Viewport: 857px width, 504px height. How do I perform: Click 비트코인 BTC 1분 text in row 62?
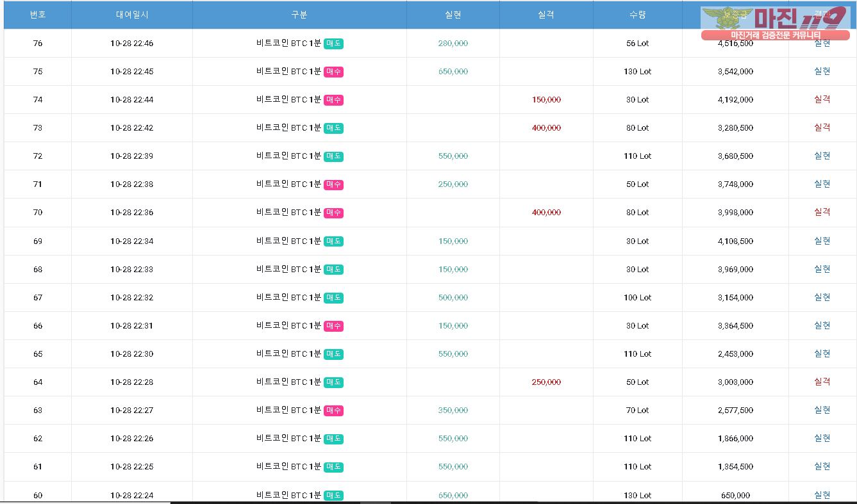(x=288, y=439)
